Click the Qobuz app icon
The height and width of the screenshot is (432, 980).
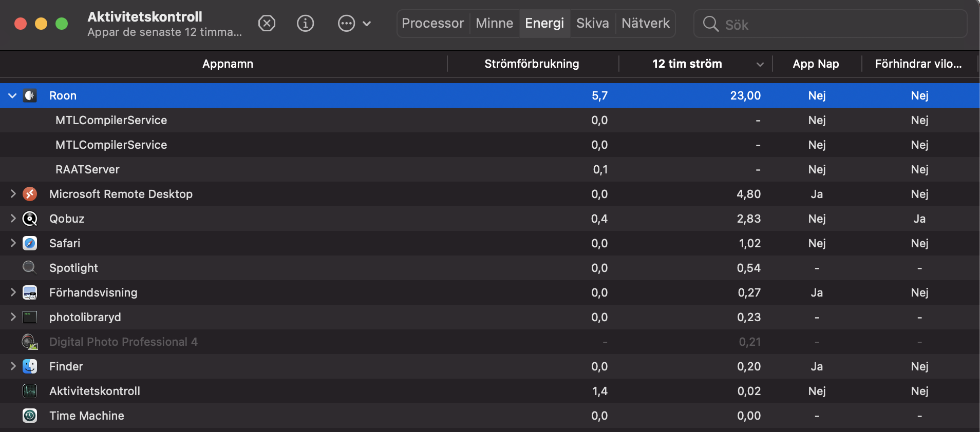point(30,219)
